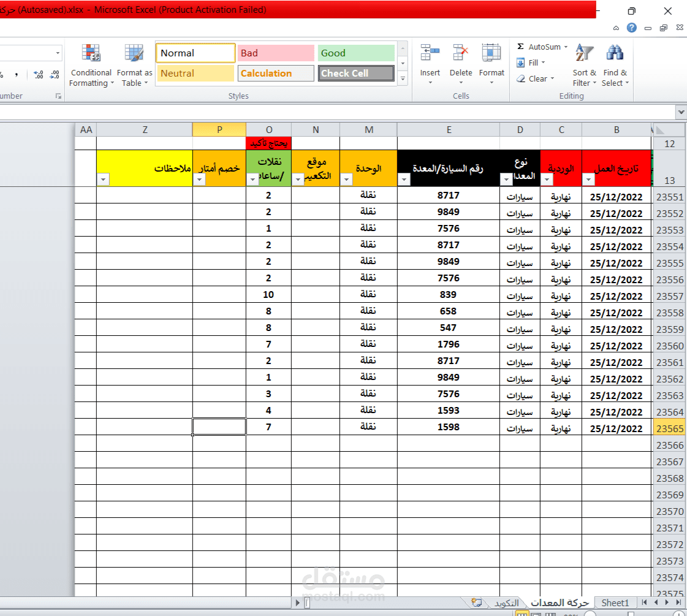Open Sort & Filter menu
687x616 pixels.
click(585, 65)
